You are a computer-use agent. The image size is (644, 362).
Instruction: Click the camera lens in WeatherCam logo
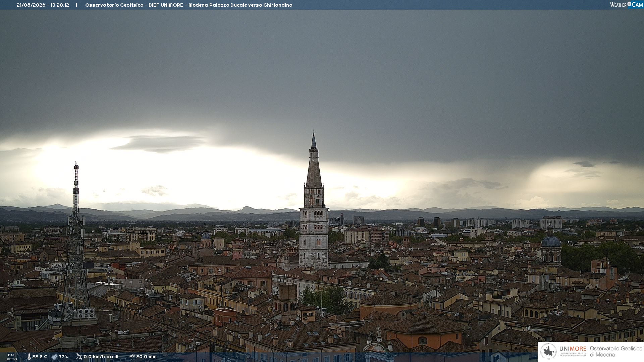629,4
